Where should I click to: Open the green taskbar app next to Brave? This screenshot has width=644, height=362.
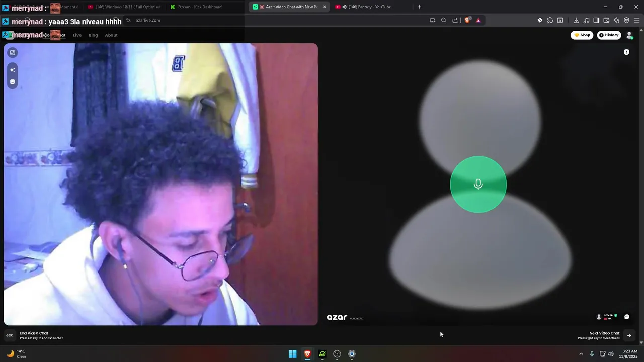pyautogui.click(x=322, y=354)
